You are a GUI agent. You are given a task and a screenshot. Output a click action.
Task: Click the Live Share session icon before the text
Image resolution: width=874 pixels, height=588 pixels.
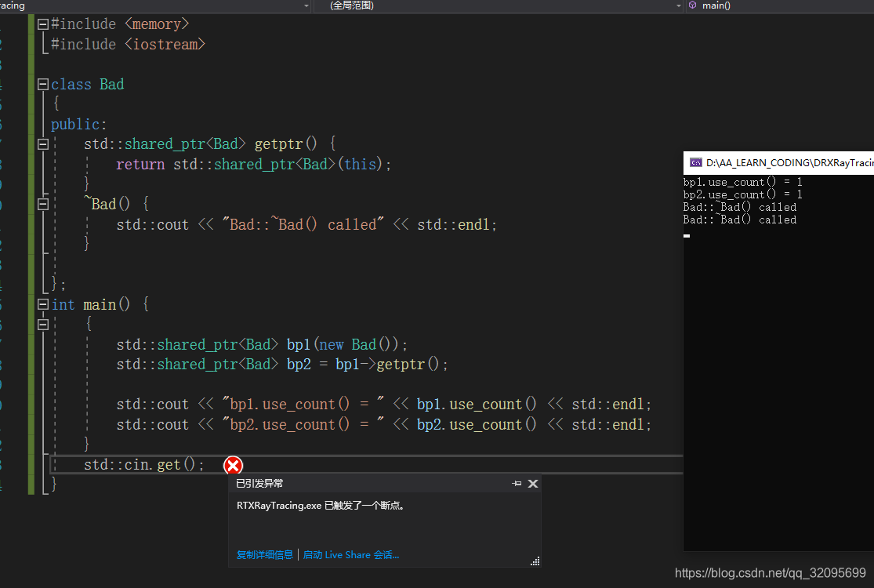coord(306,554)
